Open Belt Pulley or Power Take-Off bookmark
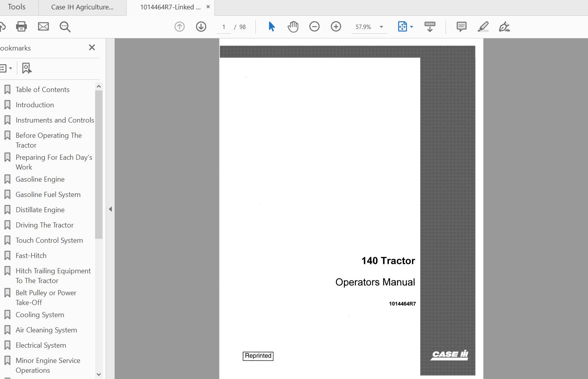Screen dimensions: 588x379 coord(46,298)
